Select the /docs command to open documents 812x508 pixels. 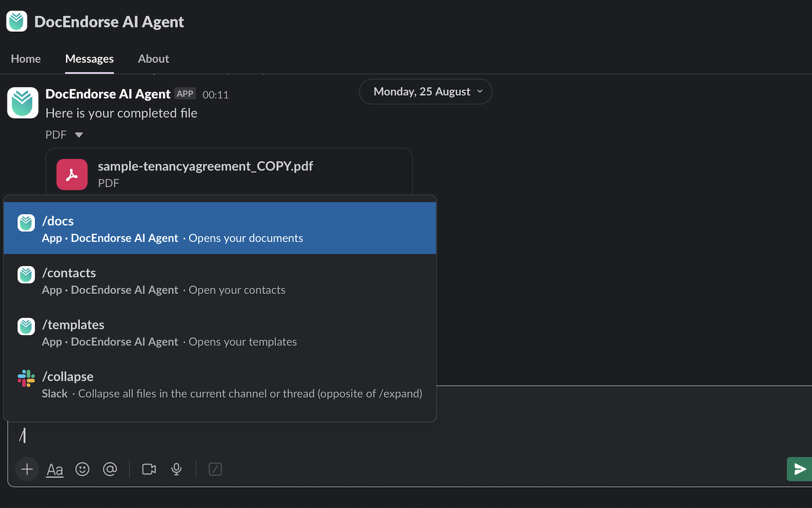(x=220, y=228)
